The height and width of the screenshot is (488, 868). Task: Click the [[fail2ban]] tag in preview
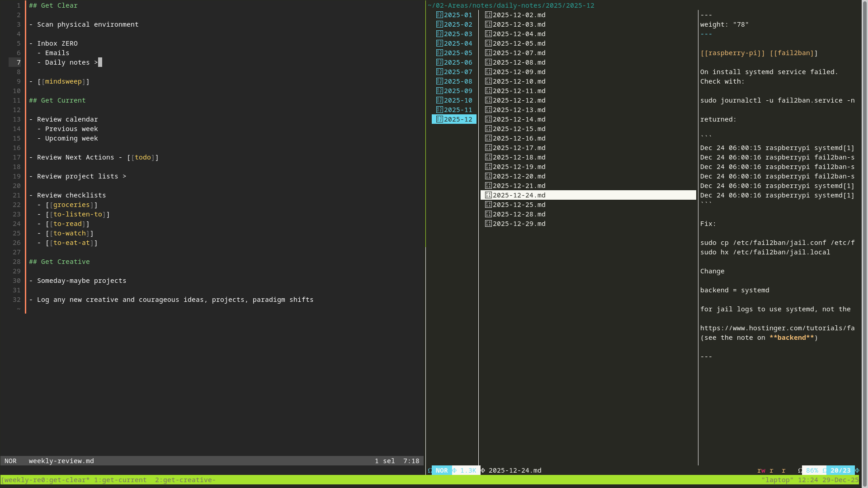click(793, 53)
